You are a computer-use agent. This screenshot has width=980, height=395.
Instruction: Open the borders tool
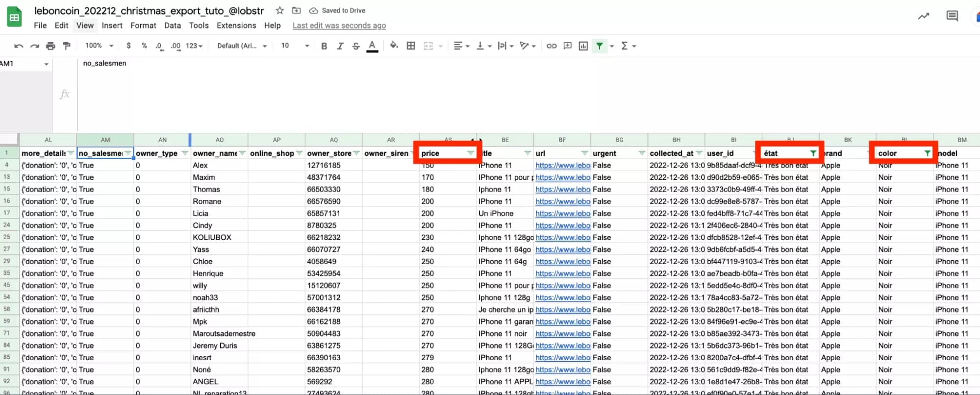411,46
